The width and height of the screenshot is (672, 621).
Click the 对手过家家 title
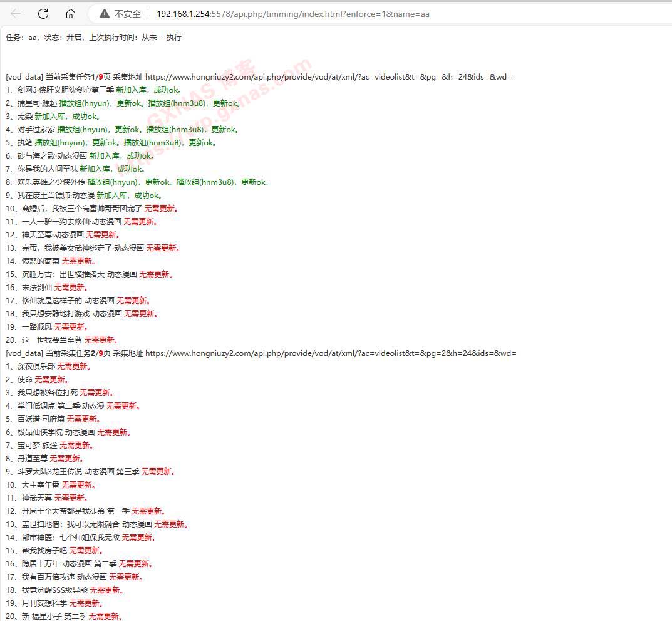pos(38,130)
